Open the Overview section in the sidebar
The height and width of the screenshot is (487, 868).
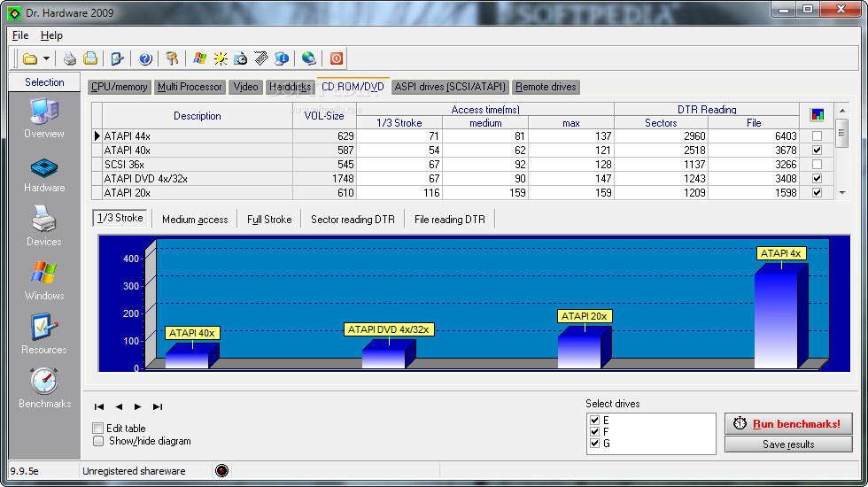tap(44, 119)
